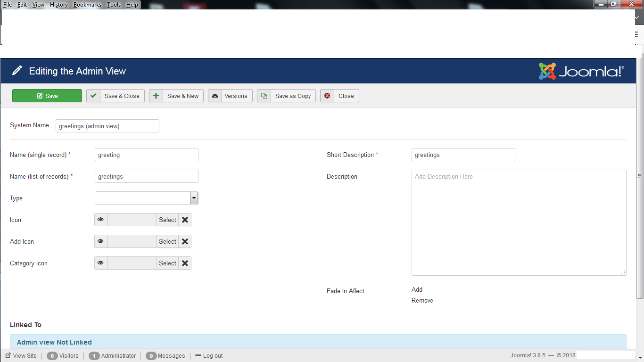Click the Description resize handle corner
The width and height of the screenshot is (644, 362).
pos(623,272)
